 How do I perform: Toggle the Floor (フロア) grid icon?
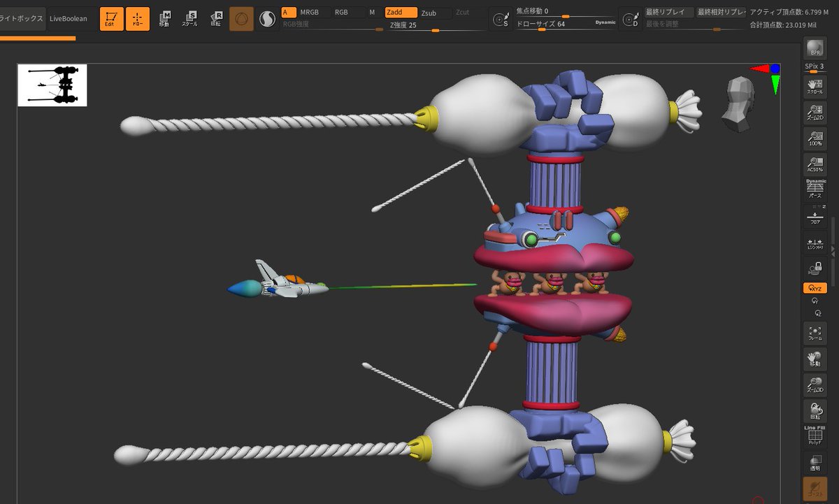pos(815,216)
